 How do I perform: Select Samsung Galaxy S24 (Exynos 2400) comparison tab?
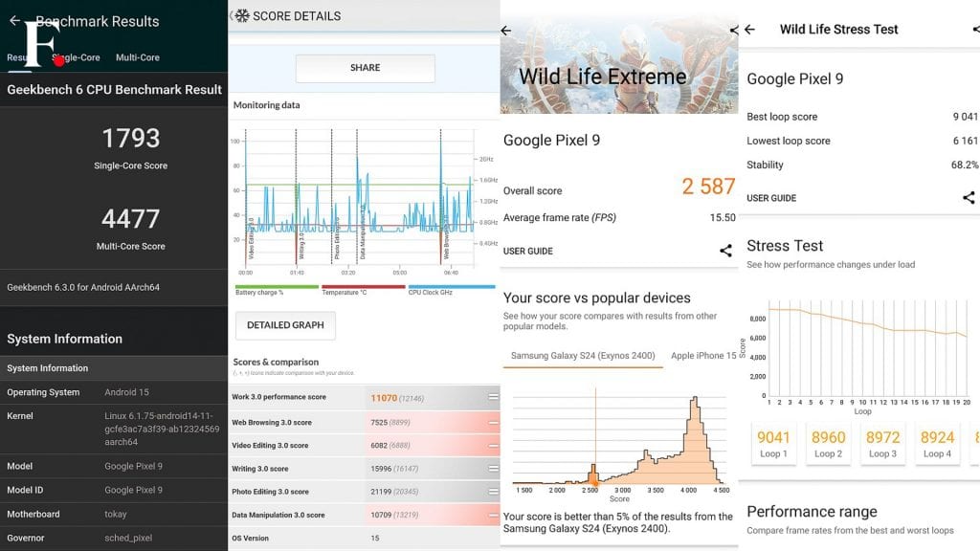[583, 356]
